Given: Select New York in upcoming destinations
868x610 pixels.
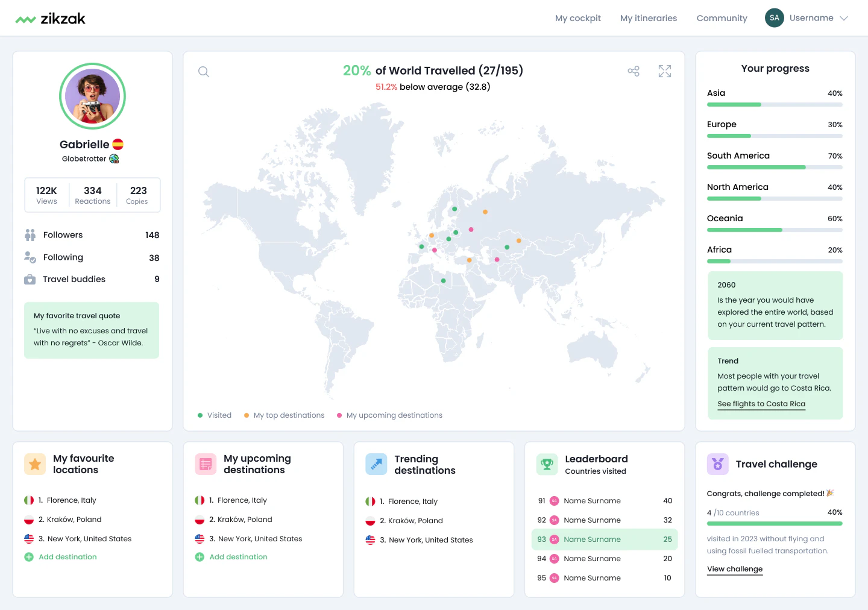Looking at the screenshot, I should click(248, 539).
